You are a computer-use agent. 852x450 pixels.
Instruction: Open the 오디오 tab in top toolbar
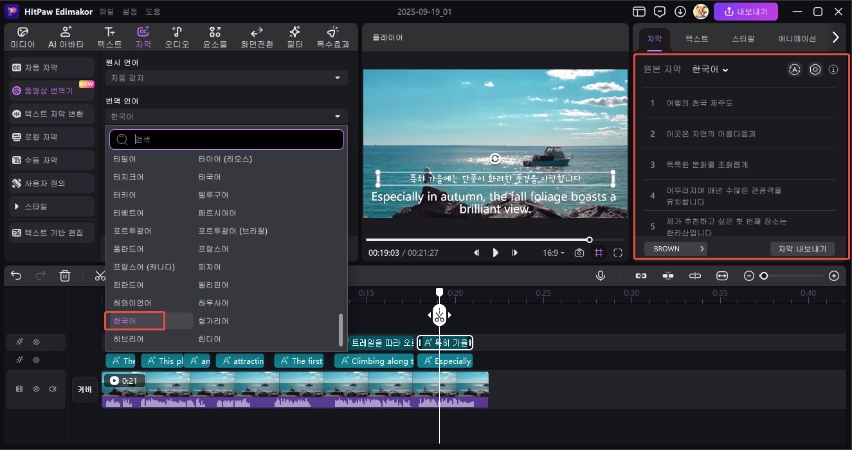[x=176, y=38]
